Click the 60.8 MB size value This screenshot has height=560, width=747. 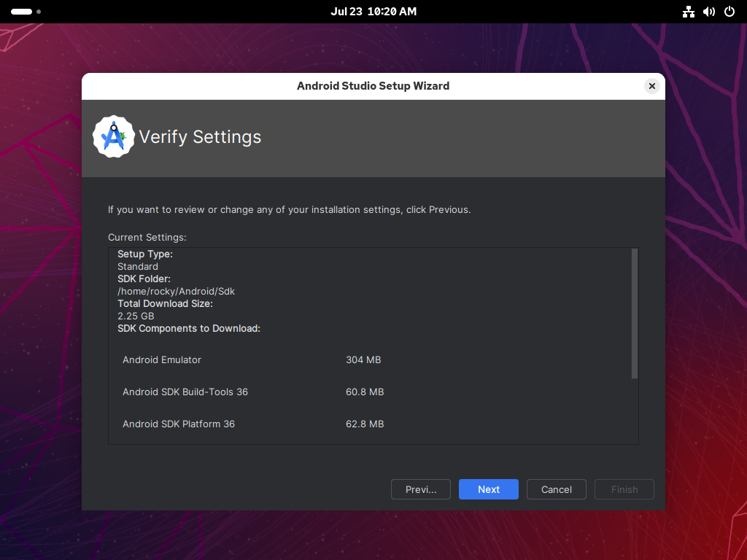[x=365, y=392]
